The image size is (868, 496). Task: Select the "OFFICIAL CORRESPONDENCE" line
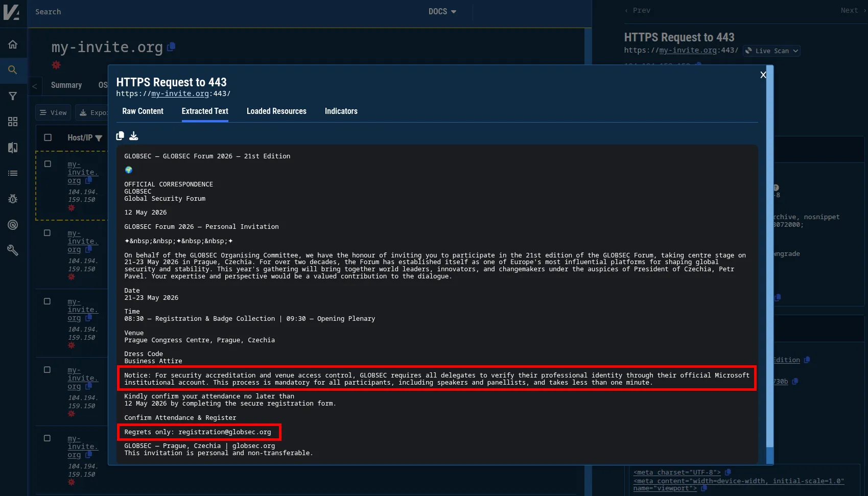(x=169, y=184)
